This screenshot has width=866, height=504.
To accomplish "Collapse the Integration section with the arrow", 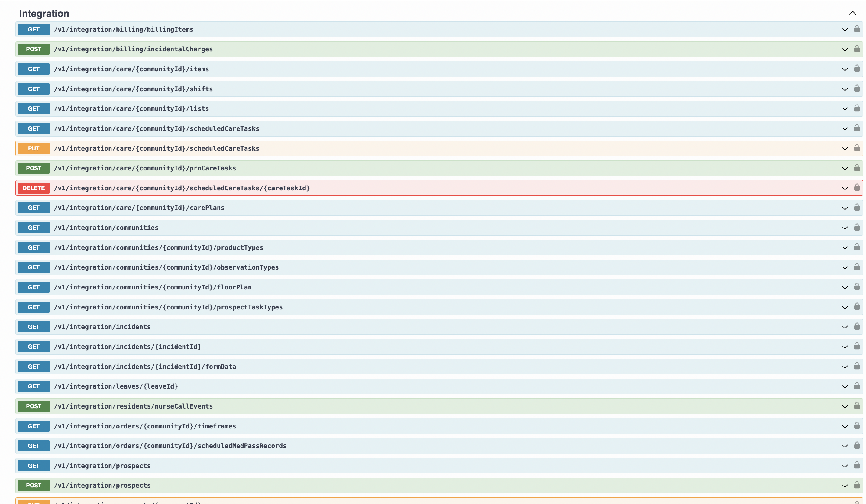I will [x=853, y=13].
